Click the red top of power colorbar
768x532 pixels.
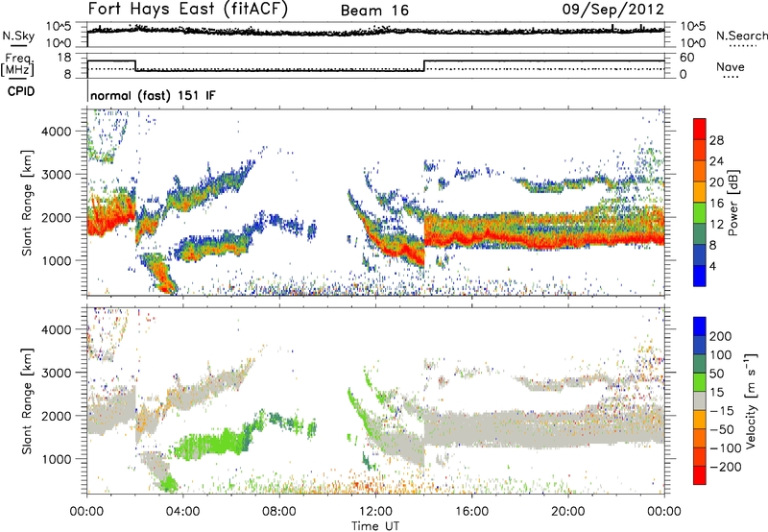700,130
